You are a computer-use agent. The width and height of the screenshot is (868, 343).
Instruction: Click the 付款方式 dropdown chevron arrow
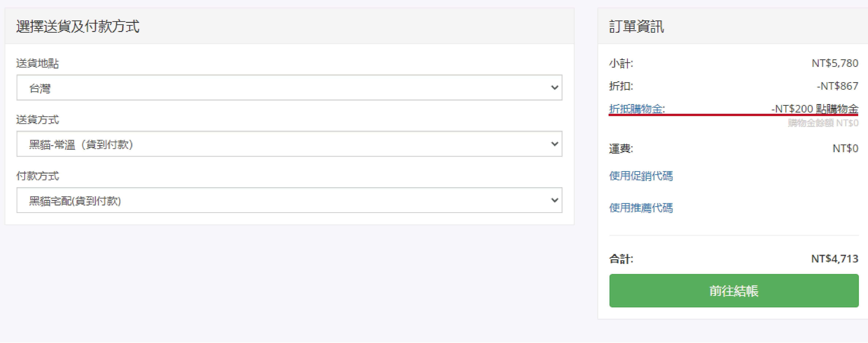pos(554,200)
